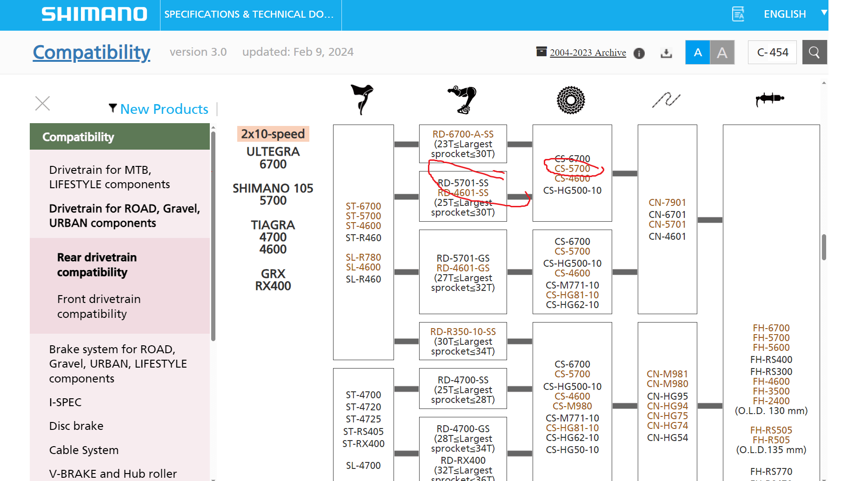Screen dimensions: 868x481
Task: Open RD-6700-A-SS derailleur link
Action: [x=463, y=134]
